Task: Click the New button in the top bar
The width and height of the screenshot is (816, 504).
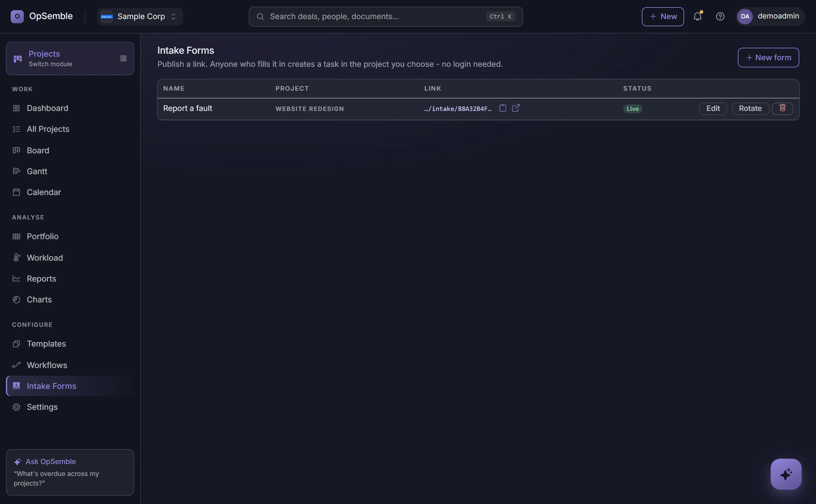Action: [663, 16]
